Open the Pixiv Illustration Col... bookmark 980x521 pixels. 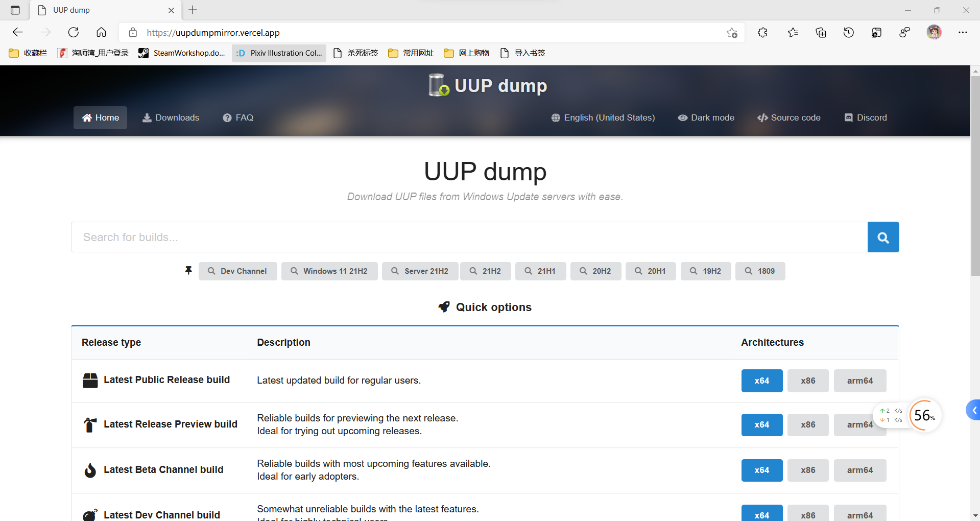tap(279, 53)
